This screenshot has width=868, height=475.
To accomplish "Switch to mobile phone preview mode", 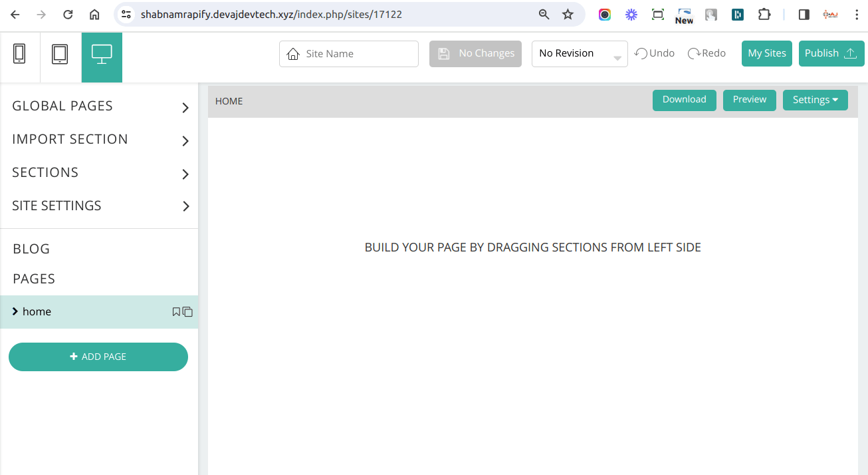I will pyautogui.click(x=19, y=54).
